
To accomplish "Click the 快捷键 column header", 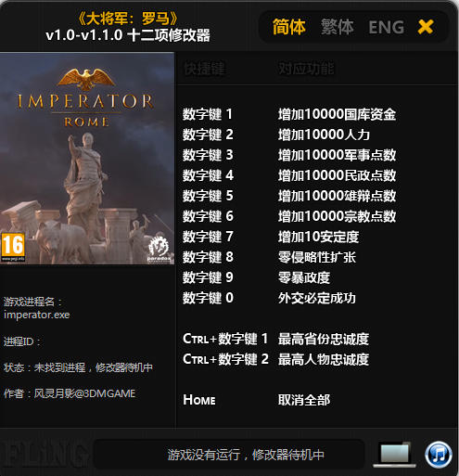I will pyautogui.click(x=204, y=69).
